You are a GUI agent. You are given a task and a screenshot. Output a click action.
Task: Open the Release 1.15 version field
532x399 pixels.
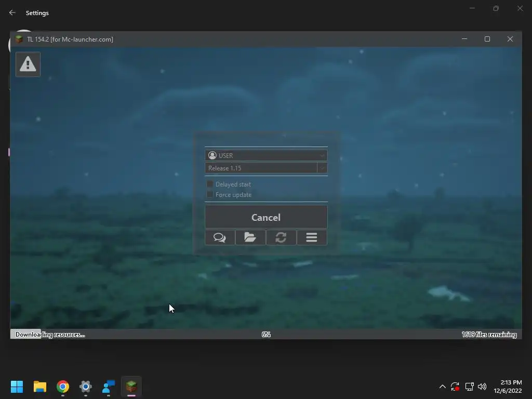pyautogui.click(x=261, y=168)
